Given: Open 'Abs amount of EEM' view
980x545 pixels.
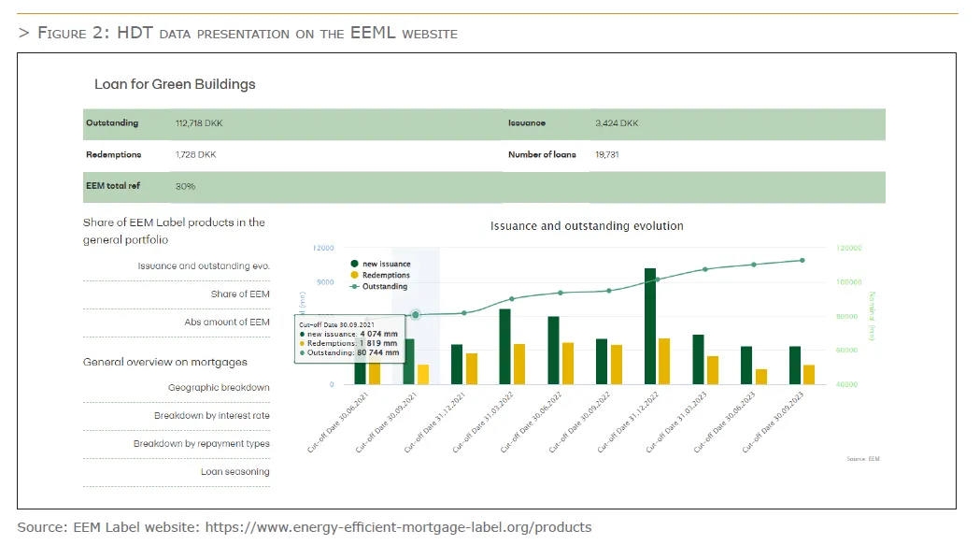Looking at the screenshot, I should tap(227, 323).
